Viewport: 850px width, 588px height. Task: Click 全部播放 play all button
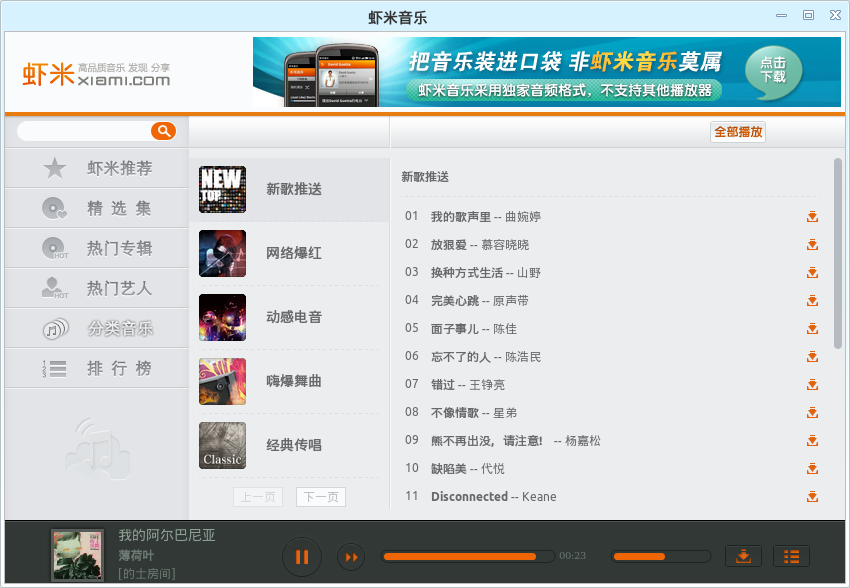coord(738,132)
